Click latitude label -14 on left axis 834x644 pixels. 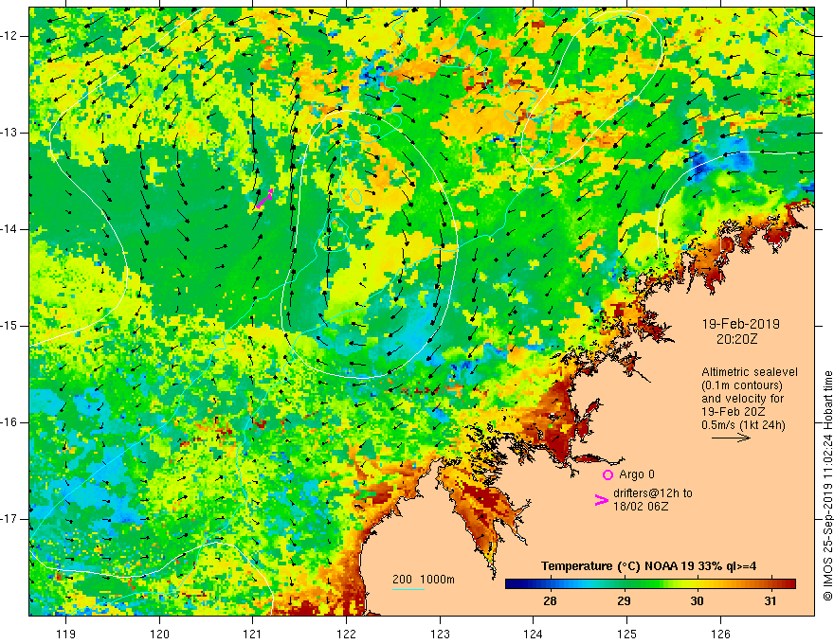(x=9, y=229)
